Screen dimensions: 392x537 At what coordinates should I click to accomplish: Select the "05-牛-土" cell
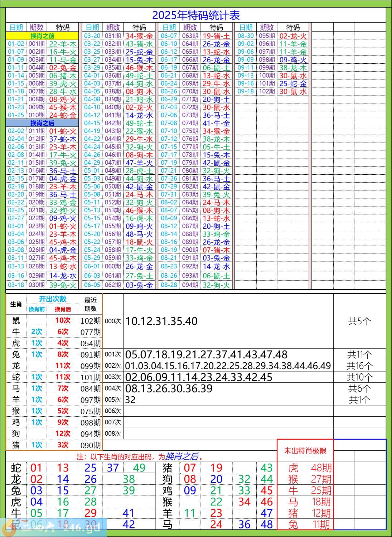point(216,147)
